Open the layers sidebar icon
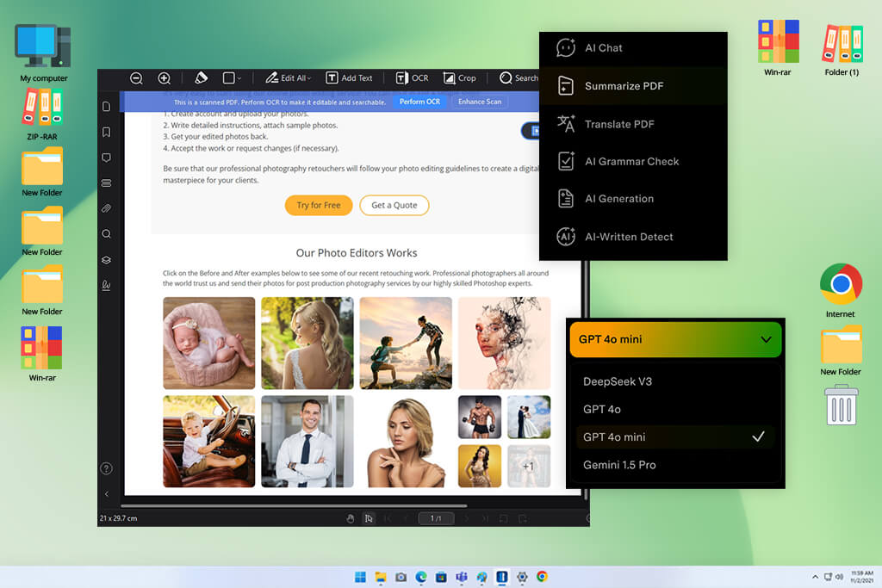The image size is (882, 588). [x=106, y=260]
